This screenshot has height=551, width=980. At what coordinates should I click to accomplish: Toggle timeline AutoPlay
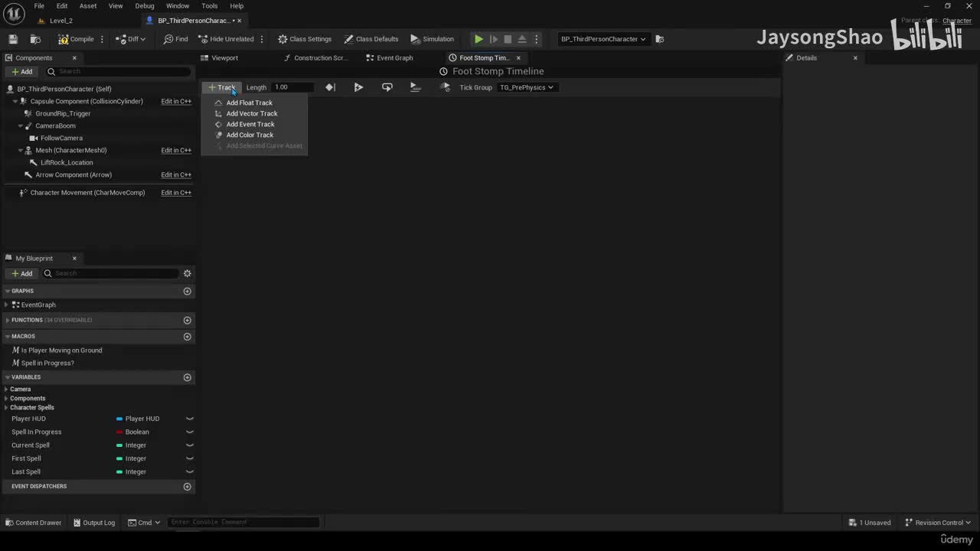point(358,87)
